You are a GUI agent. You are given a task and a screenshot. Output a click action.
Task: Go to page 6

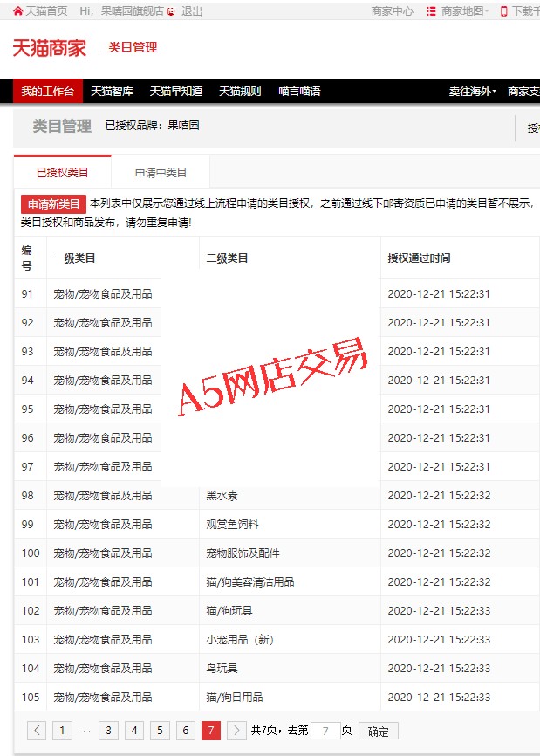(x=186, y=731)
